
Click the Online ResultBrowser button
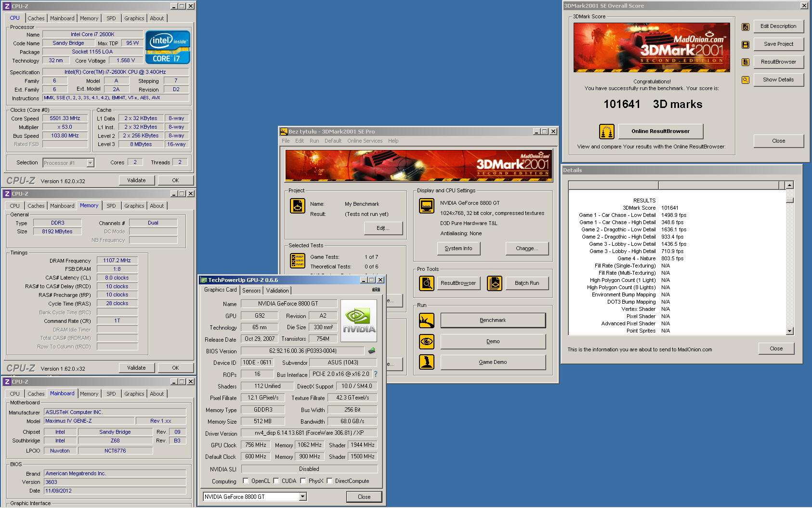click(661, 131)
